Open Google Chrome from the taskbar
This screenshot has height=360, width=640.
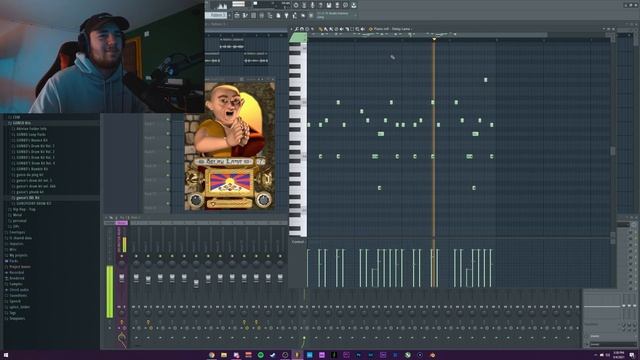211,355
